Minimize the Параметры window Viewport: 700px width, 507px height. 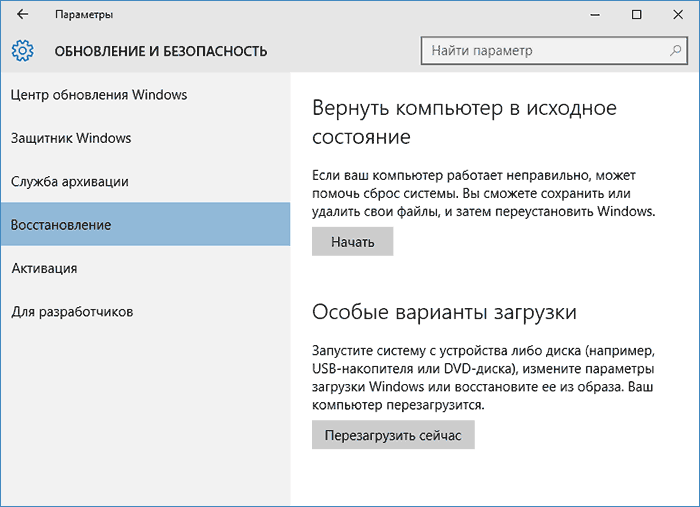(592, 15)
